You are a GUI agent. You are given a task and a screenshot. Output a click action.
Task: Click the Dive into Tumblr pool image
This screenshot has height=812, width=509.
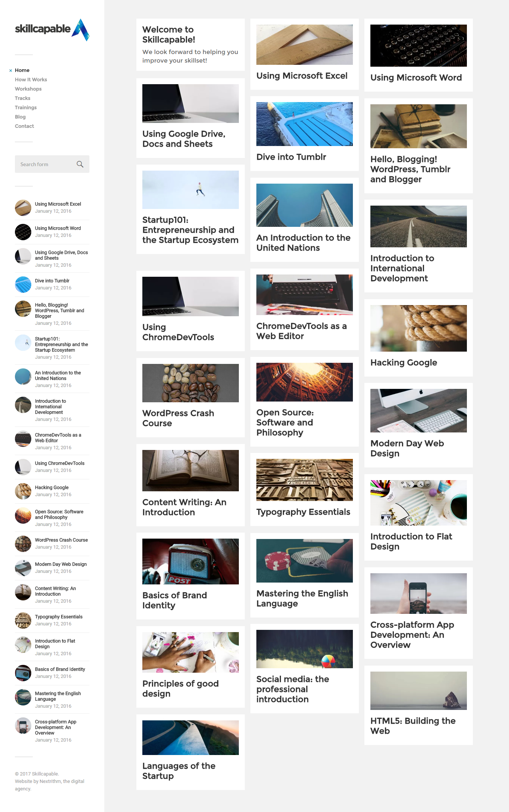click(304, 124)
